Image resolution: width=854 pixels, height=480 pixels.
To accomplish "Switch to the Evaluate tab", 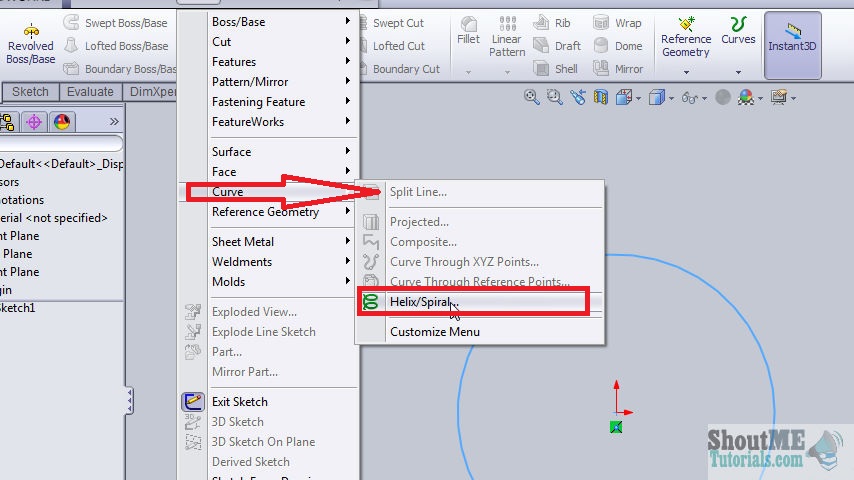I will (90, 92).
